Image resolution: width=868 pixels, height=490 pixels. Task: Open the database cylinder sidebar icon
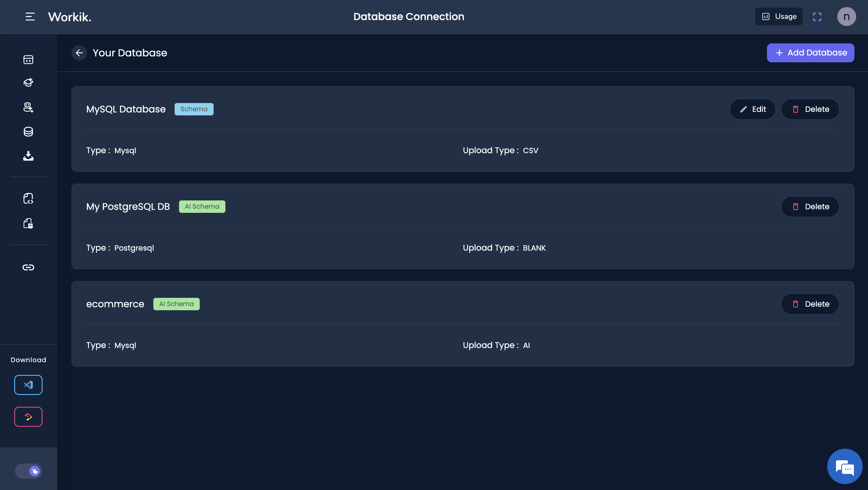click(x=28, y=132)
